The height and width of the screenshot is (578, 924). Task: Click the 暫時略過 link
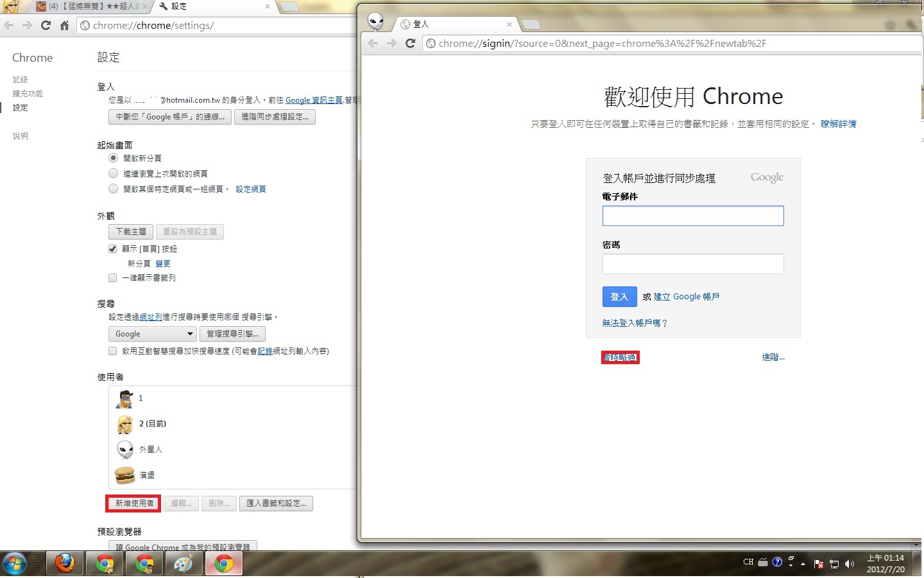click(619, 357)
